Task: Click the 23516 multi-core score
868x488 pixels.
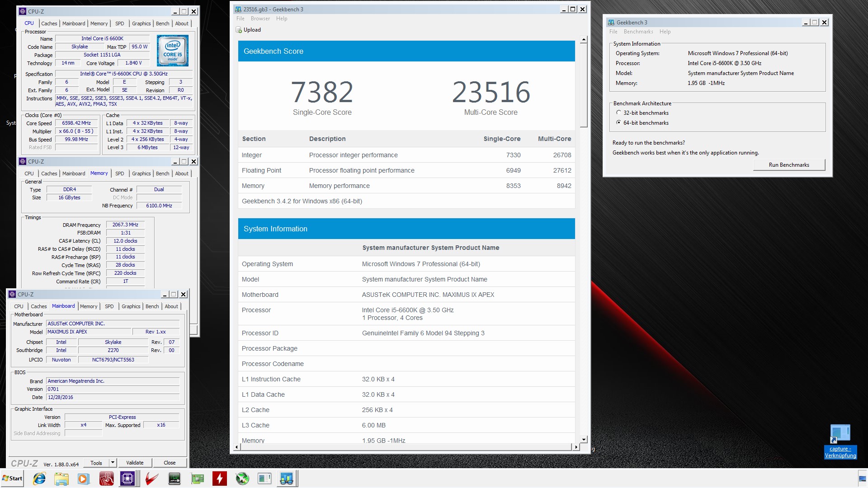Action: click(491, 92)
